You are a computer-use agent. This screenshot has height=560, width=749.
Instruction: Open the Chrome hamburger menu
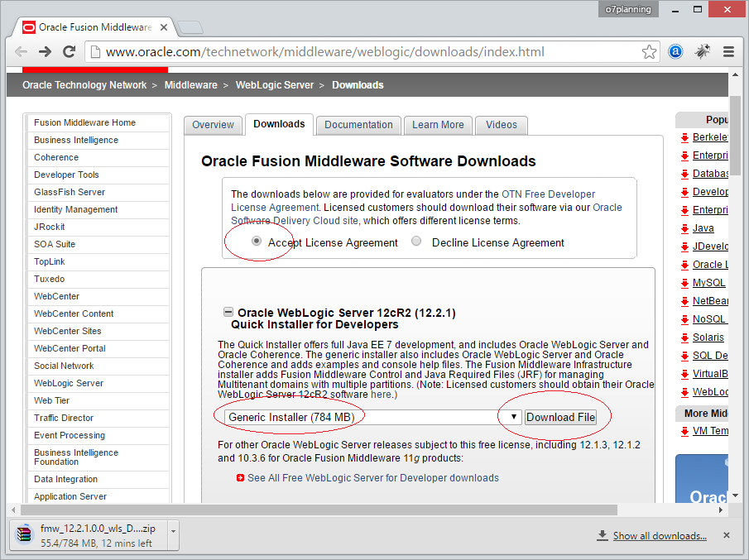728,51
